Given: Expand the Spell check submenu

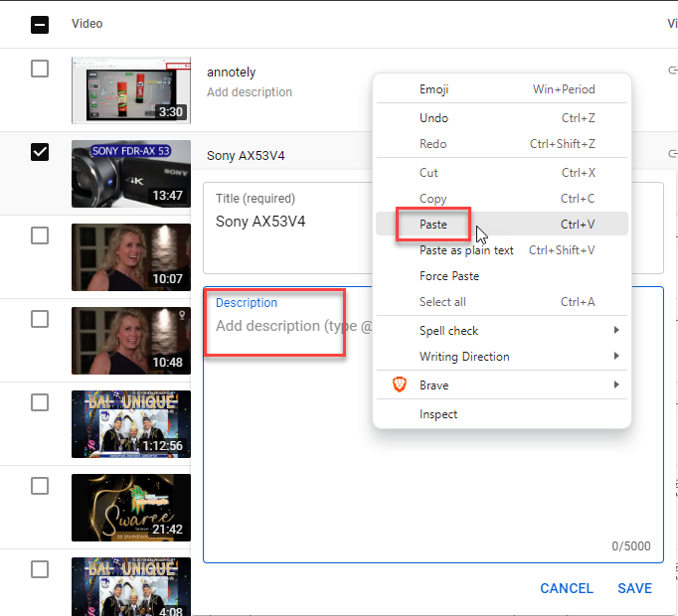Looking at the screenshot, I should point(502,331).
